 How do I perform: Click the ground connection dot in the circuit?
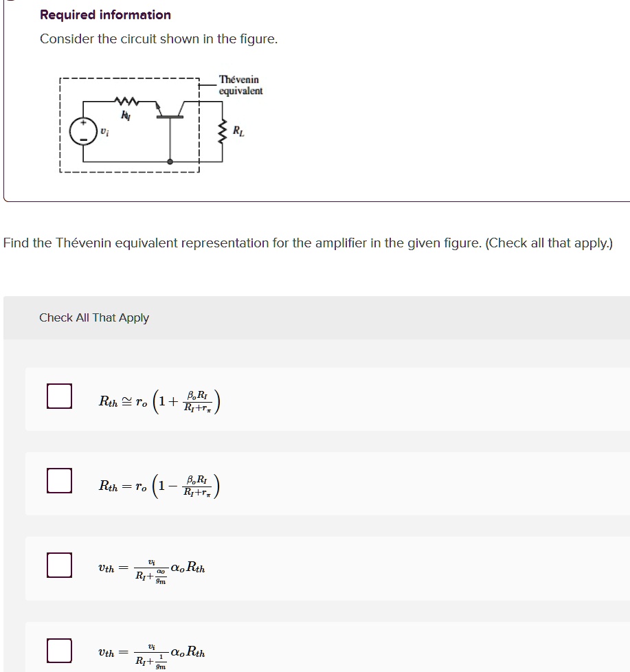click(169, 161)
